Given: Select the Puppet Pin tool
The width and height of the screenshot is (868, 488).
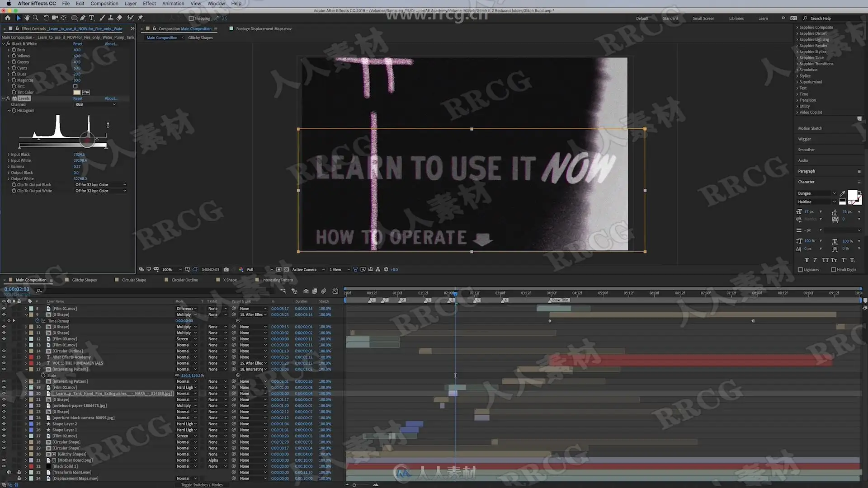Looking at the screenshot, I should [x=141, y=18].
